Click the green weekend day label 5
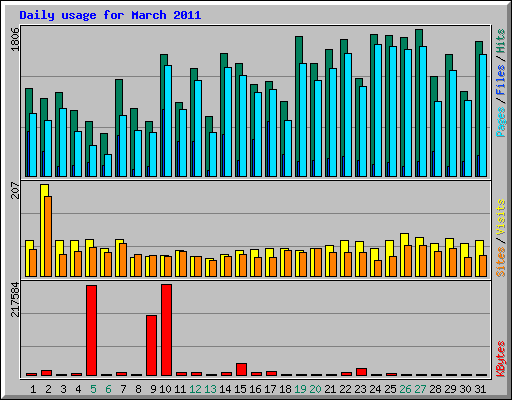 [93, 389]
